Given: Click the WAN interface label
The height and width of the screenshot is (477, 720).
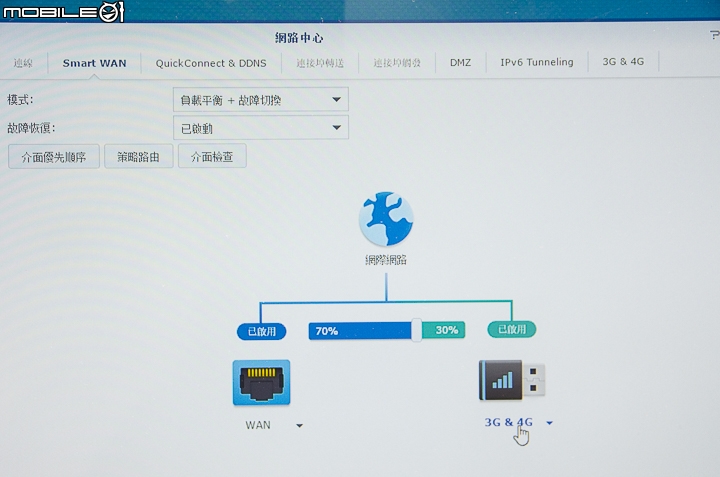Looking at the screenshot, I should 258,425.
